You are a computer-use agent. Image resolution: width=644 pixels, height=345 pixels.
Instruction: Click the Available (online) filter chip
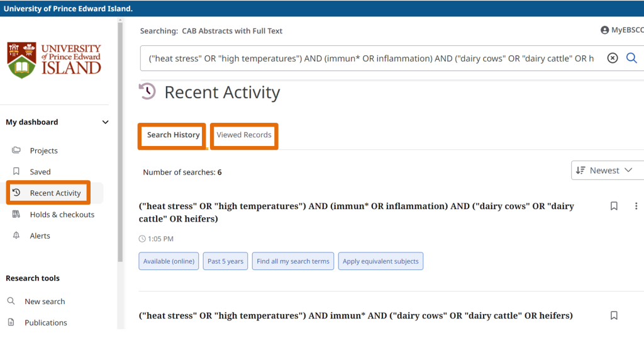[169, 261]
